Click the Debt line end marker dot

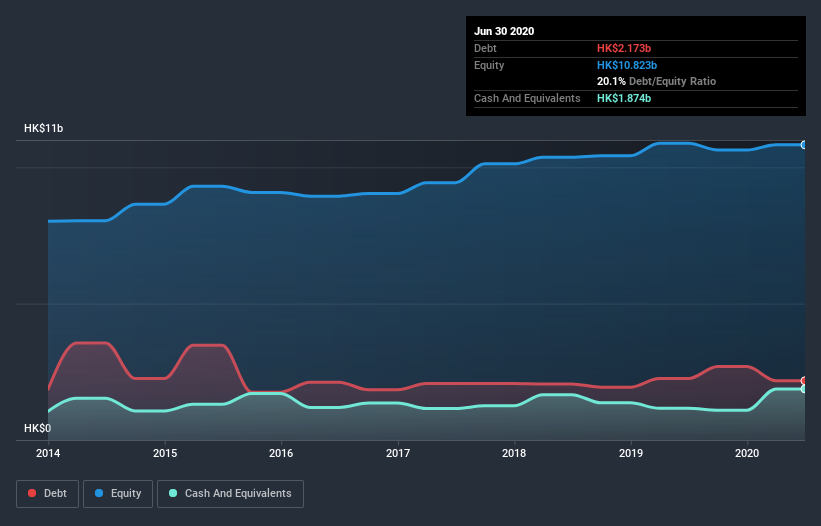click(x=804, y=380)
